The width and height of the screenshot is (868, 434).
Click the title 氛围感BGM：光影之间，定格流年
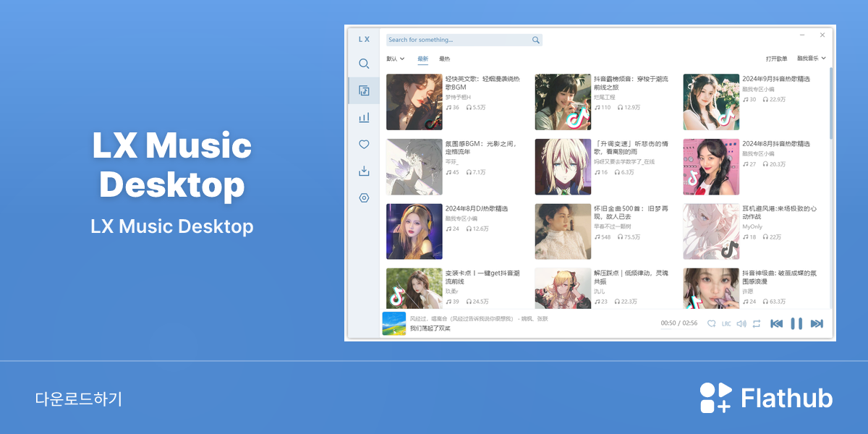coord(482,148)
